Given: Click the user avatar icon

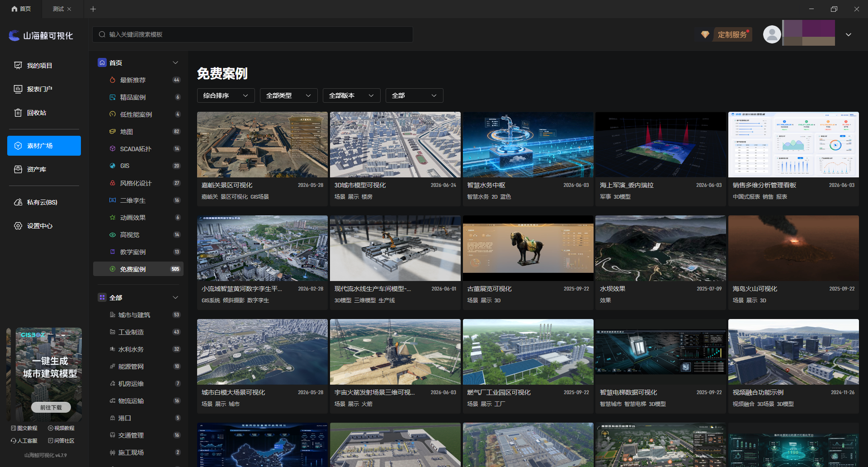Looking at the screenshot, I should pos(772,34).
